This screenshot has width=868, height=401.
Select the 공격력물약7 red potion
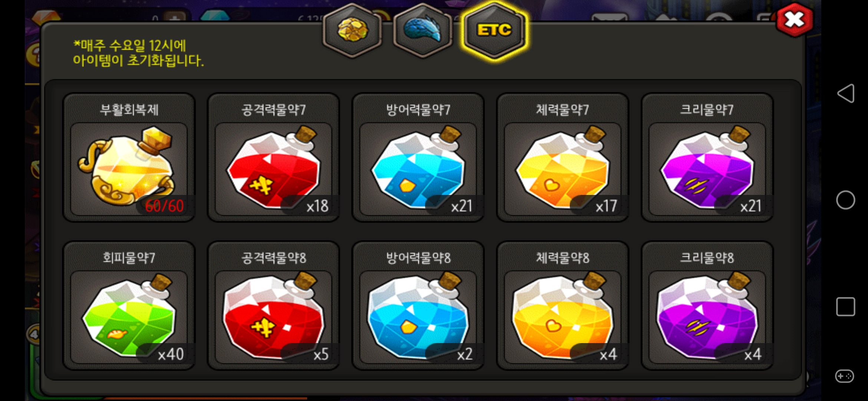[273, 157]
